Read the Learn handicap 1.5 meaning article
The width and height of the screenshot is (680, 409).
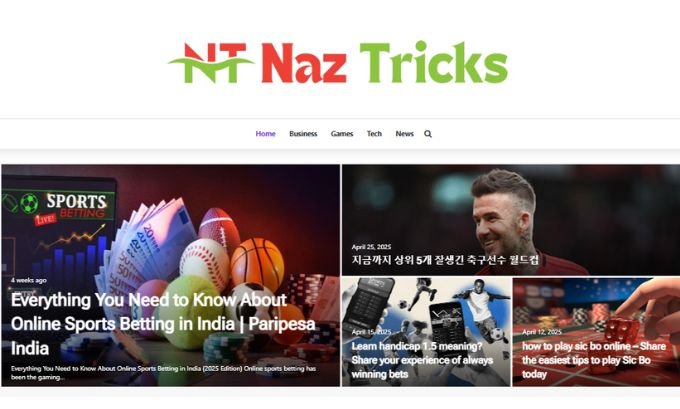click(x=422, y=360)
